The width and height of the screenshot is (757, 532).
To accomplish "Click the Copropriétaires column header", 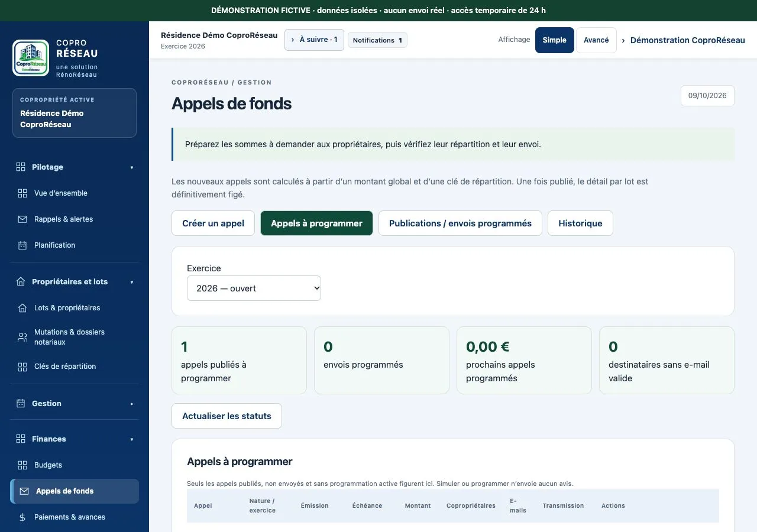I will tap(471, 505).
